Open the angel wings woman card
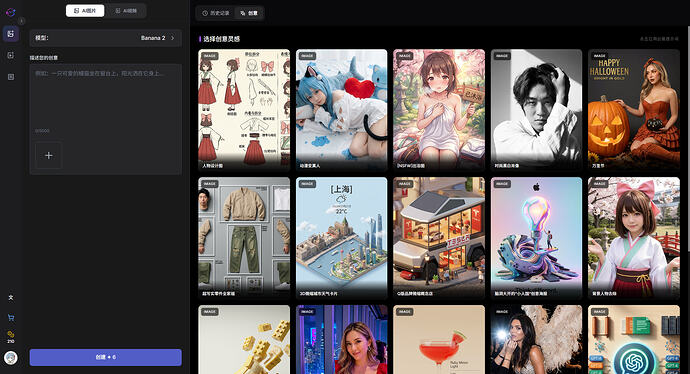Viewport: 690px width, 374px height. (x=536, y=340)
